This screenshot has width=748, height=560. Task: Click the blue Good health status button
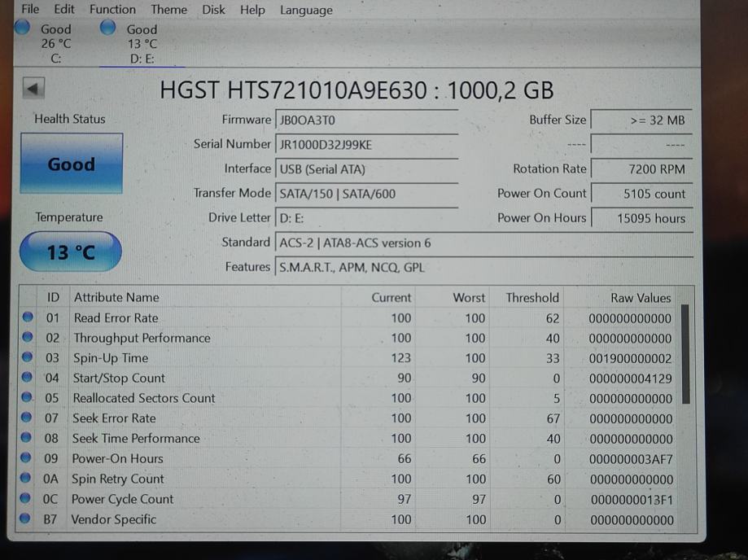coord(71,164)
